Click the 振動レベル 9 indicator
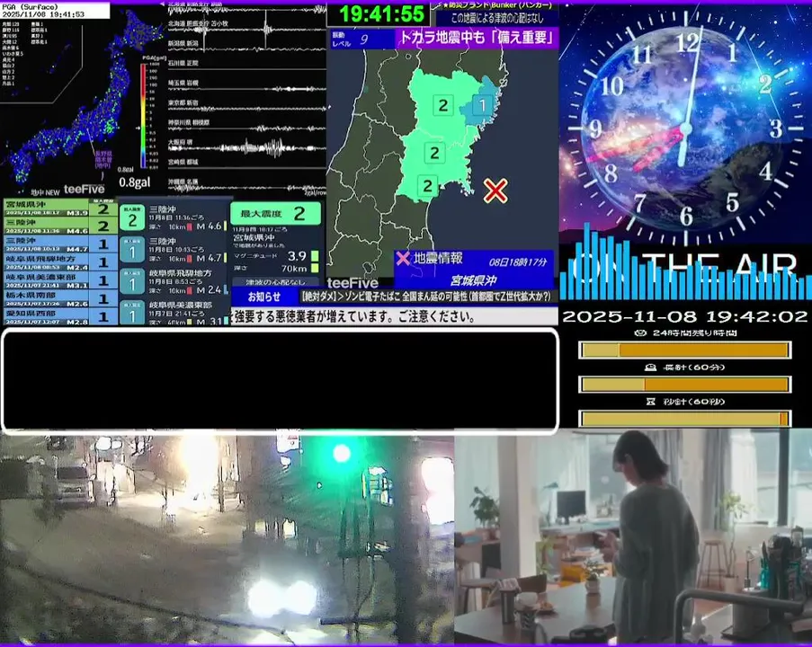The image size is (812, 647). click(x=362, y=40)
